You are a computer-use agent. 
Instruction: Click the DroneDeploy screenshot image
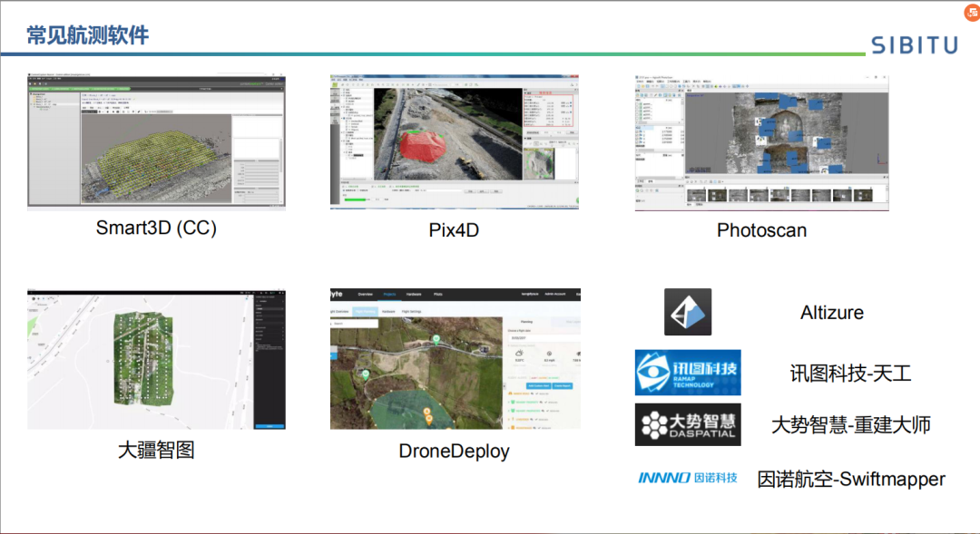click(455, 358)
